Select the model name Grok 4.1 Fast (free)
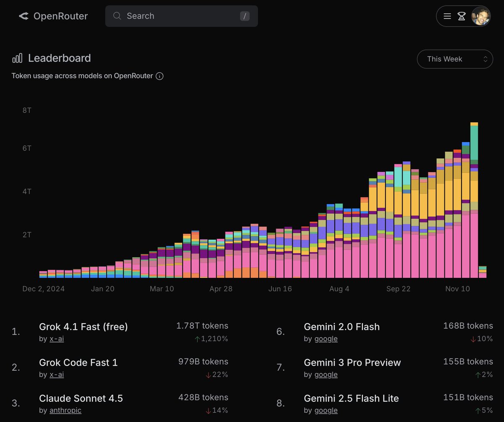 pos(83,327)
